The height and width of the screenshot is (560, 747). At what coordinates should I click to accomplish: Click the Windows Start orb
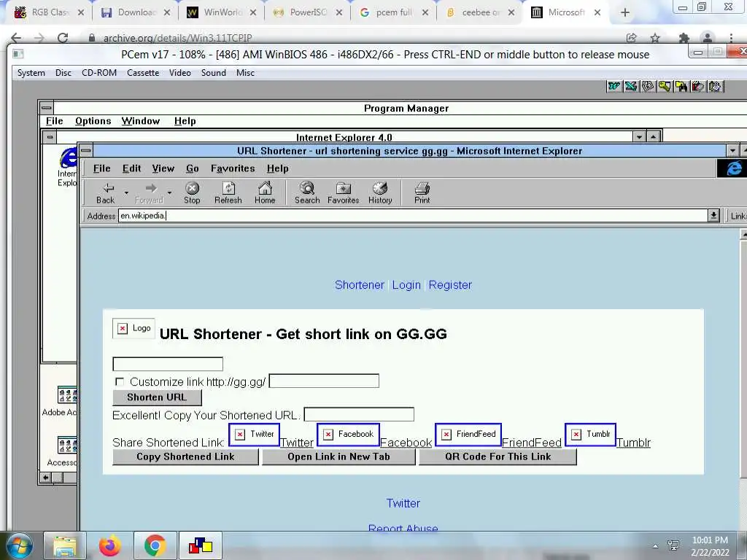pyautogui.click(x=19, y=545)
